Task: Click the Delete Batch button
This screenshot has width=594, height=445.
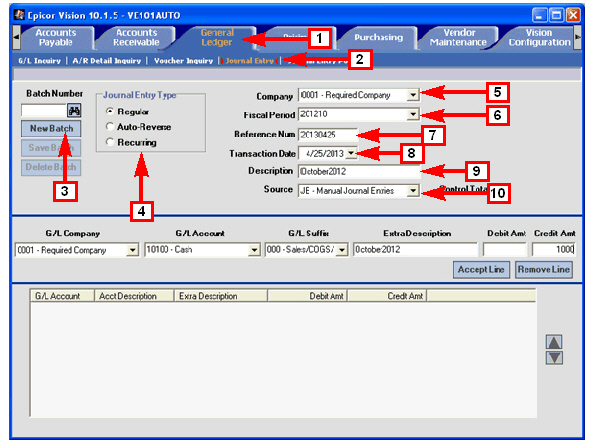Action: pyautogui.click(x=51, y=167)
